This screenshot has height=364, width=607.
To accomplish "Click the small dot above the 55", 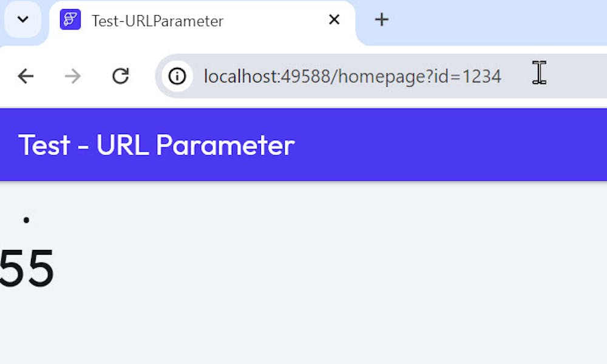I will (26, 220).
